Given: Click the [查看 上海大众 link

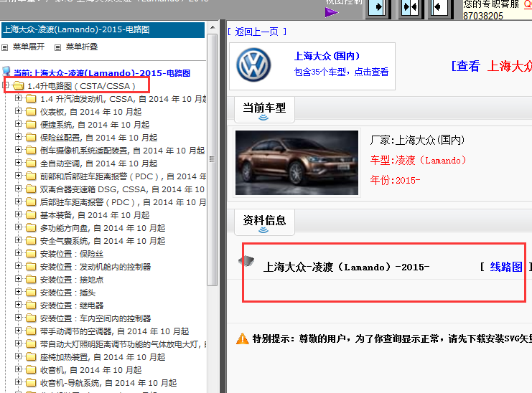Looking at the screenshot, I should pos(491,66).
